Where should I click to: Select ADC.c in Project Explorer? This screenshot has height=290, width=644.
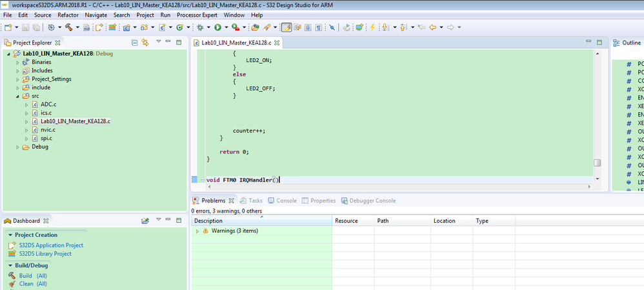pos(48,105)
